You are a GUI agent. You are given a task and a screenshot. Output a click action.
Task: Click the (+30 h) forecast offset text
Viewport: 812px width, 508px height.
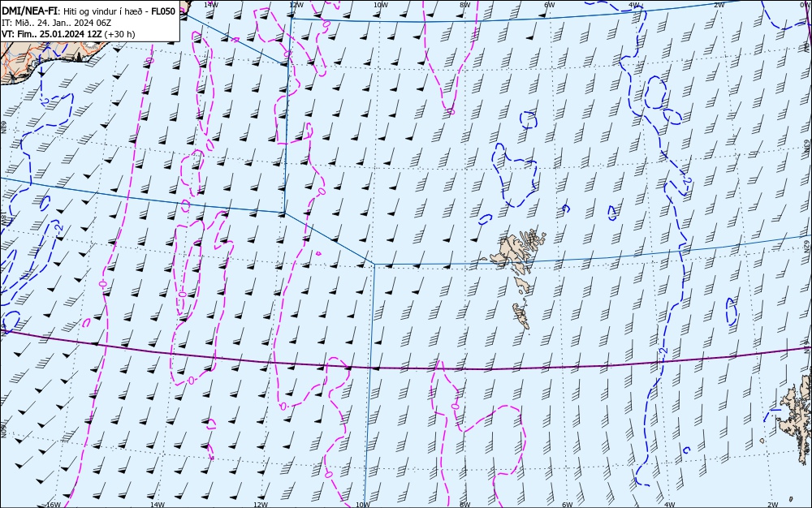[119, 34]
